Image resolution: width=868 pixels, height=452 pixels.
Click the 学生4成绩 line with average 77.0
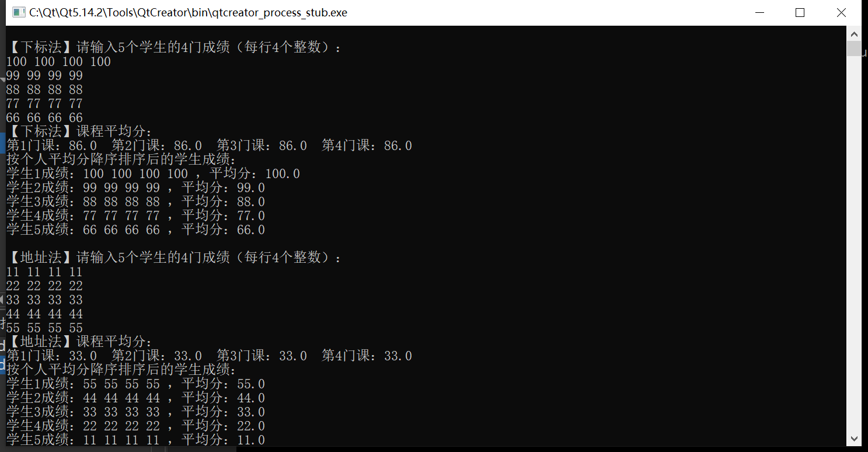point(135,215)
